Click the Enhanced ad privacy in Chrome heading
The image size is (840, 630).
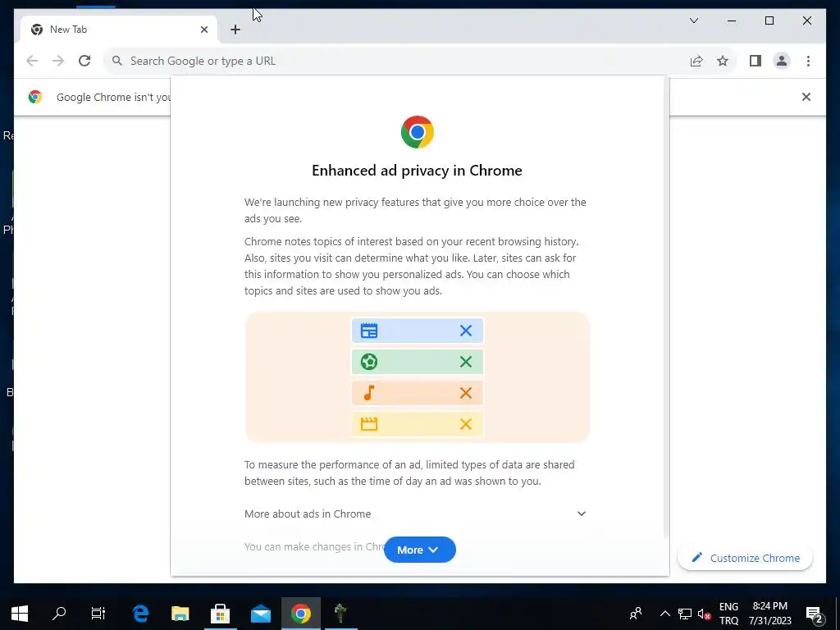(x=417, y=171)
